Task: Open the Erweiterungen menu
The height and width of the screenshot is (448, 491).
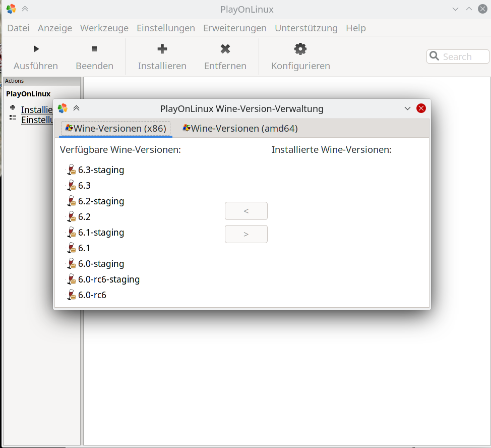Action: pos(235,28)
